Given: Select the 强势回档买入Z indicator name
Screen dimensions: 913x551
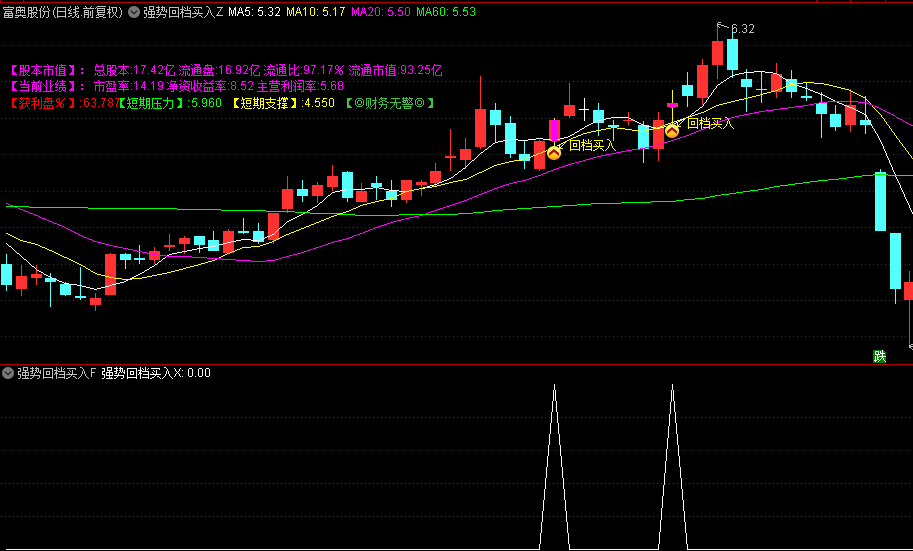Looking at the screenshot, I should (183, 12).
